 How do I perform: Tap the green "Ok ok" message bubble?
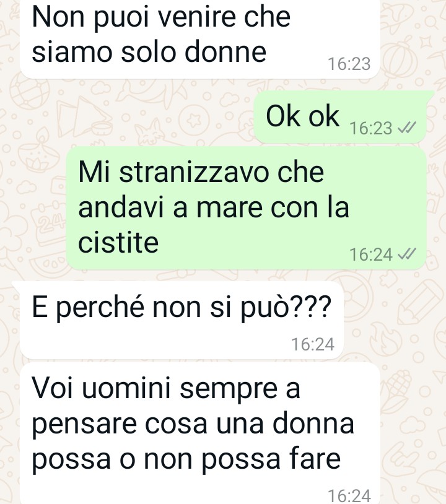(340, 117)
